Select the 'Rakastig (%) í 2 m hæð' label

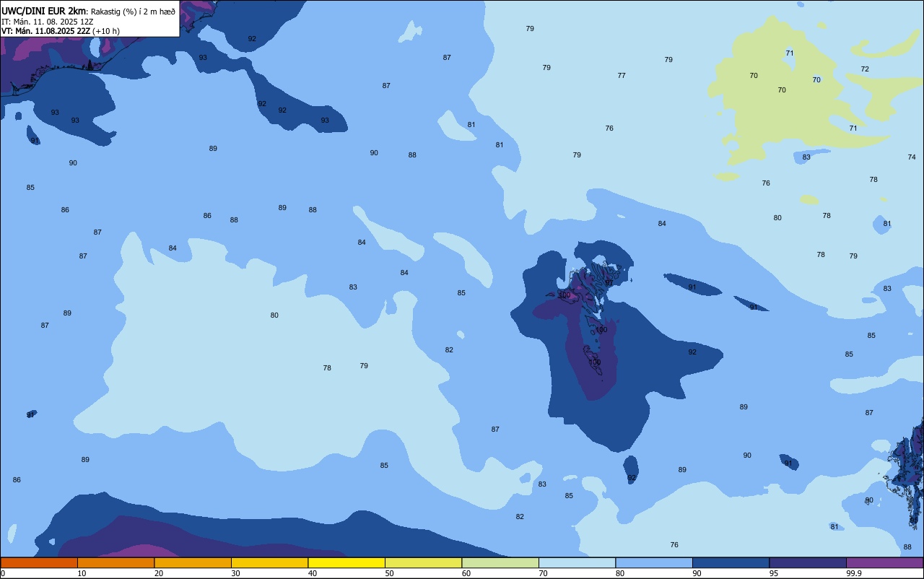[133, 12]
